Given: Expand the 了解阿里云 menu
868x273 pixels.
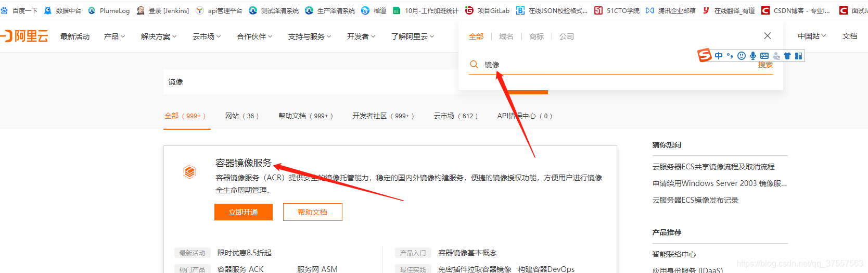Looking at the screenshot, I should tap(413, 36).
